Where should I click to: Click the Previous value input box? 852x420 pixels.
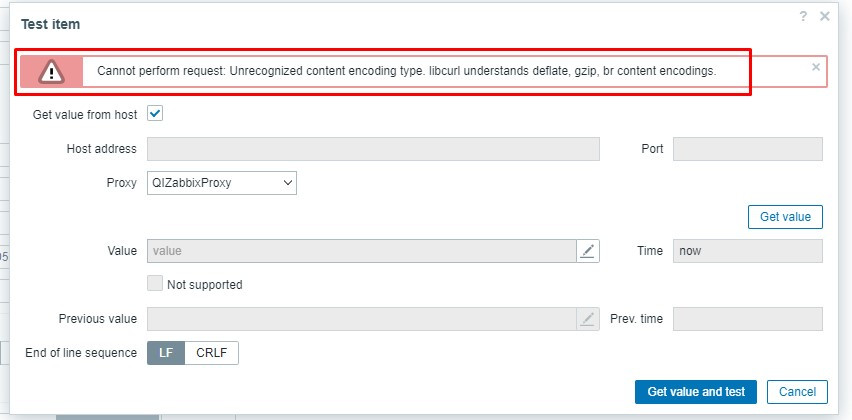point(361,319)
